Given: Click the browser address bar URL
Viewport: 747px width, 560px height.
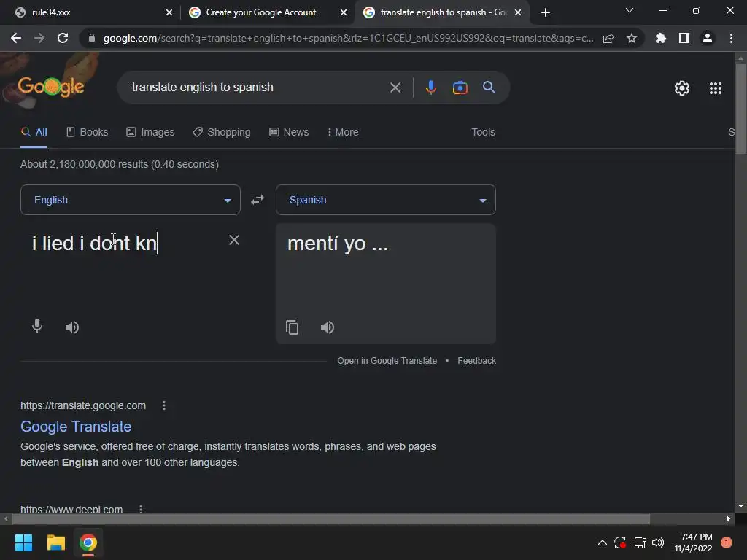Looking at the screenshot, I should click(348, 38).
